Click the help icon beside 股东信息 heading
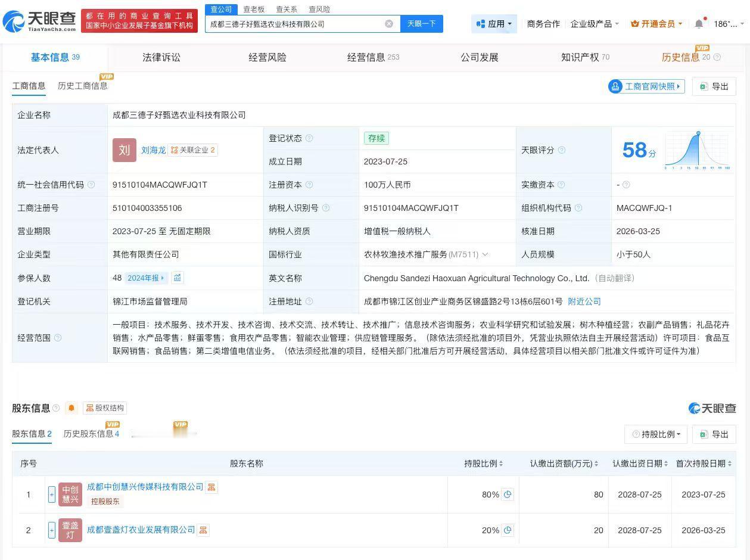The width and height of the screenshot is (750, 560). click(56, 408)
